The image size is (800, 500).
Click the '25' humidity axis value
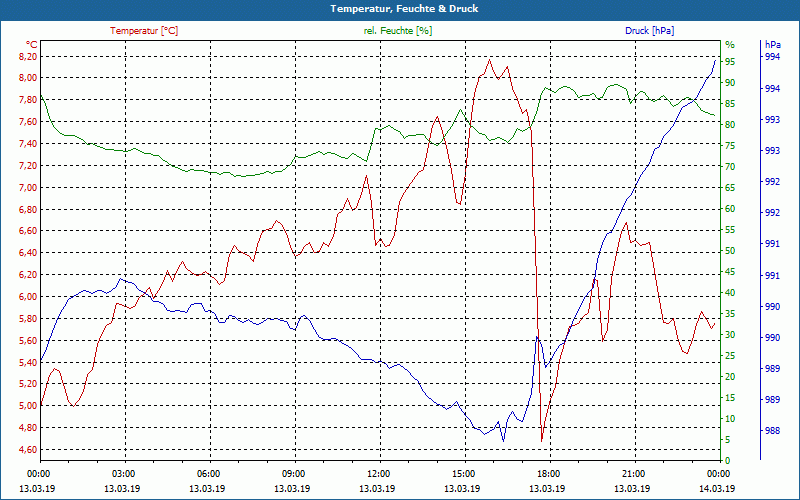(x=730, y=356)
